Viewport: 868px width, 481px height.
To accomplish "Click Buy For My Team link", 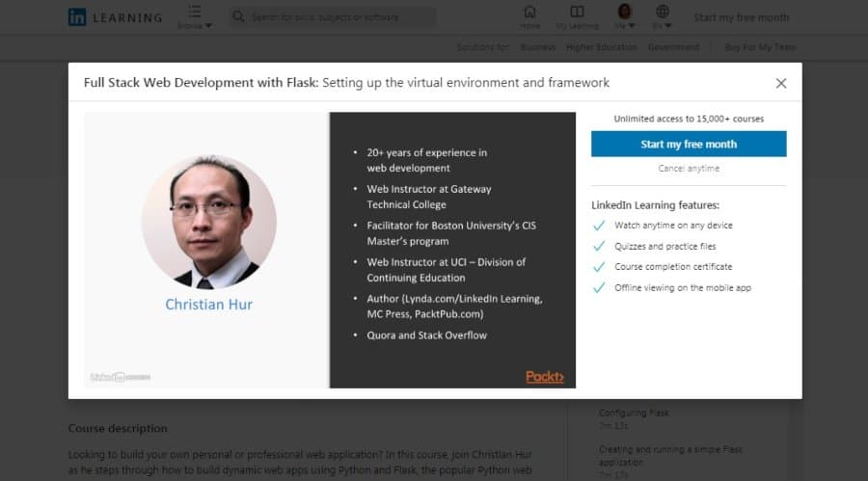I will [x=760, y=47].
